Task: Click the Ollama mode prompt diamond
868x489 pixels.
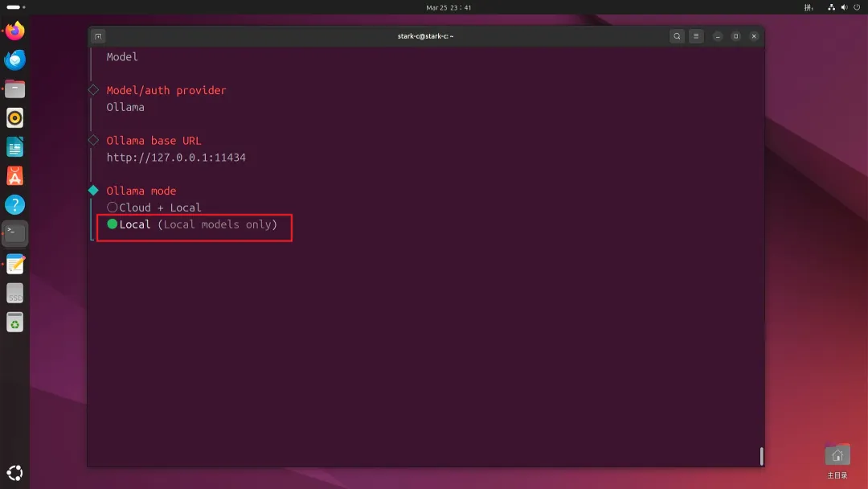Action: 93,191
